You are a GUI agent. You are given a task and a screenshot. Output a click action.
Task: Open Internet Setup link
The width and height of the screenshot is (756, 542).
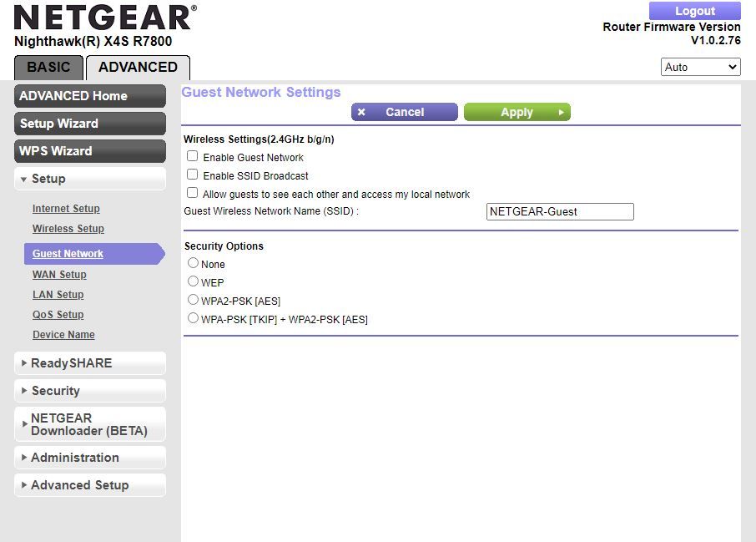pyautogui.click(x=66, y=209)
